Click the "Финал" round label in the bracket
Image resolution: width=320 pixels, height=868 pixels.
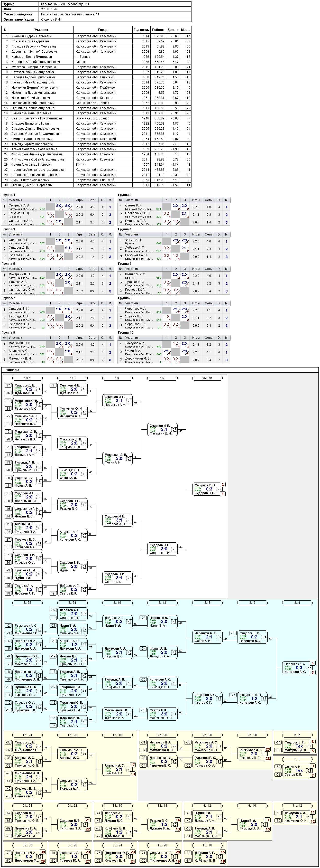pyautogui.click(x=207, y=378)
